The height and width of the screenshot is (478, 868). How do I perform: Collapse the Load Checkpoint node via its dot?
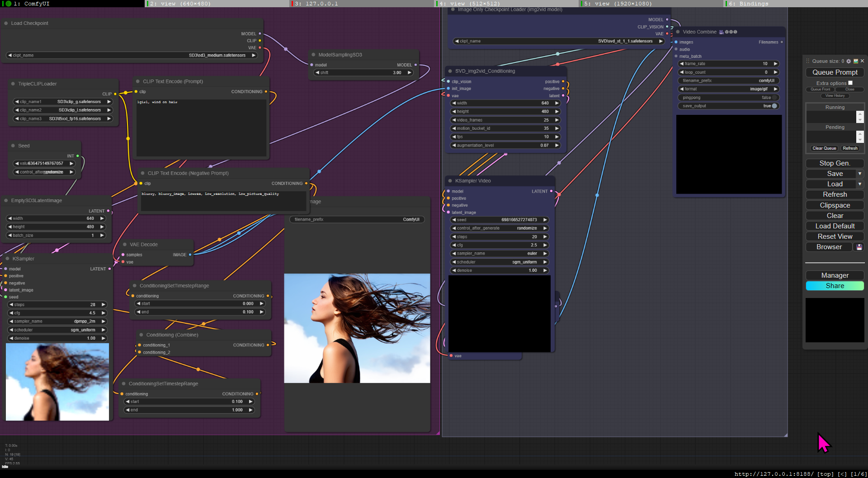(x=6, y=23)
